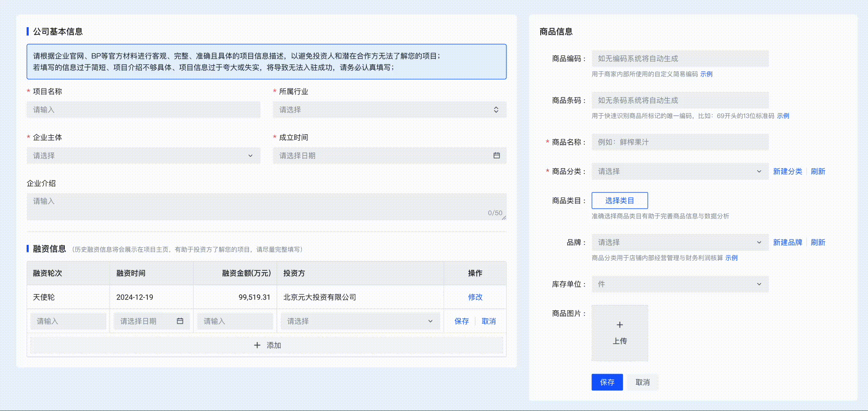Click the chevron on the 企业主体 selector

point(250,156)
